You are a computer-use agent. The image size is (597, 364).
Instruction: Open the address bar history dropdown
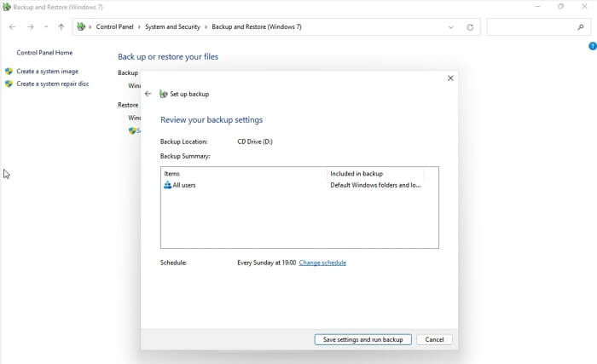(451, 27)
